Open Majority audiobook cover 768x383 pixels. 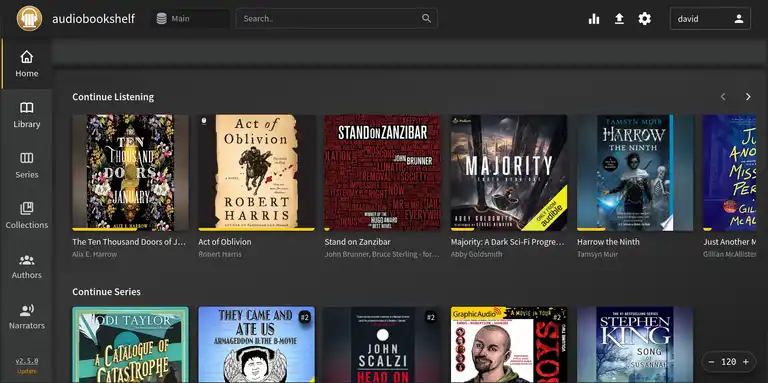tap(509, 172)
